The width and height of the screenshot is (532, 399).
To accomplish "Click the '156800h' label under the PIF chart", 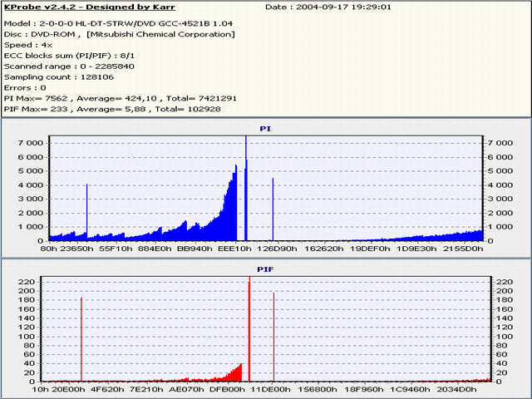I will (x=318, y=389).
